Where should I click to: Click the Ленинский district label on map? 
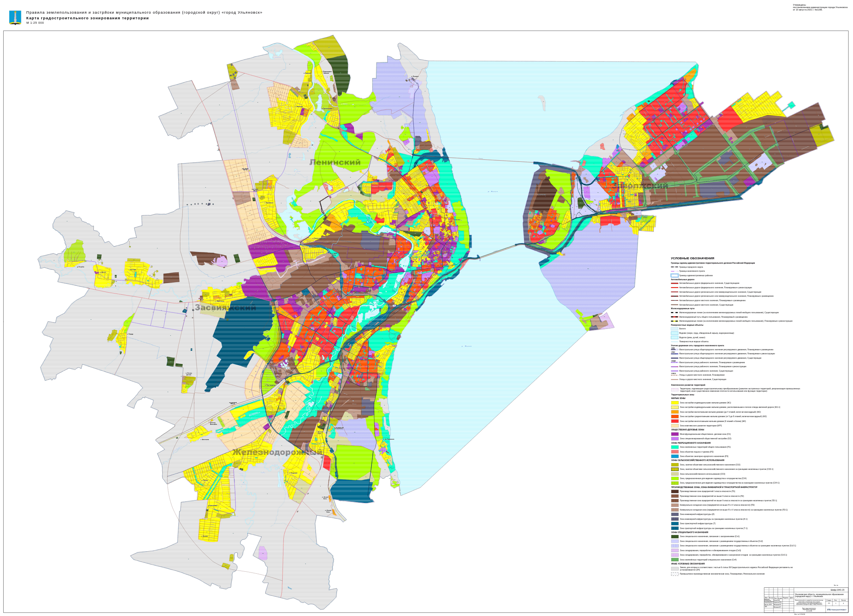335,162
